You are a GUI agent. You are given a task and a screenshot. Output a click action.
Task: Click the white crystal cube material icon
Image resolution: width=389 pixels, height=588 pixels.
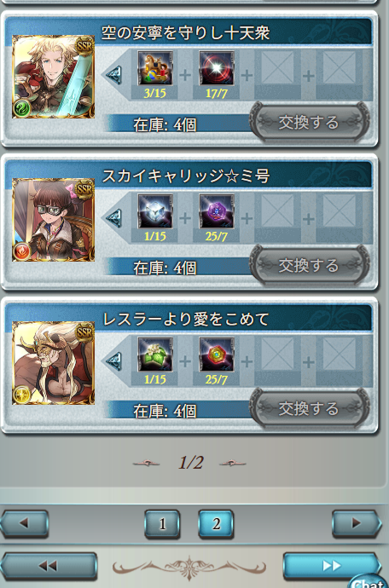pyautogui.click(x=155, y=211)
